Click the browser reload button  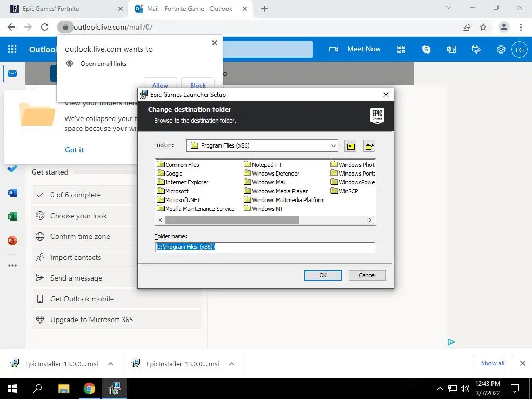point(45,27)
